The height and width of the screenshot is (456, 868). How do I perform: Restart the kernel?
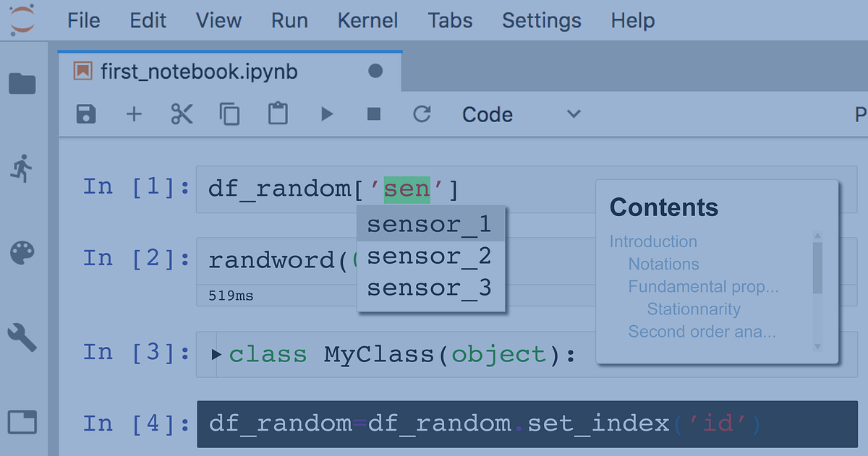(422, 114)
